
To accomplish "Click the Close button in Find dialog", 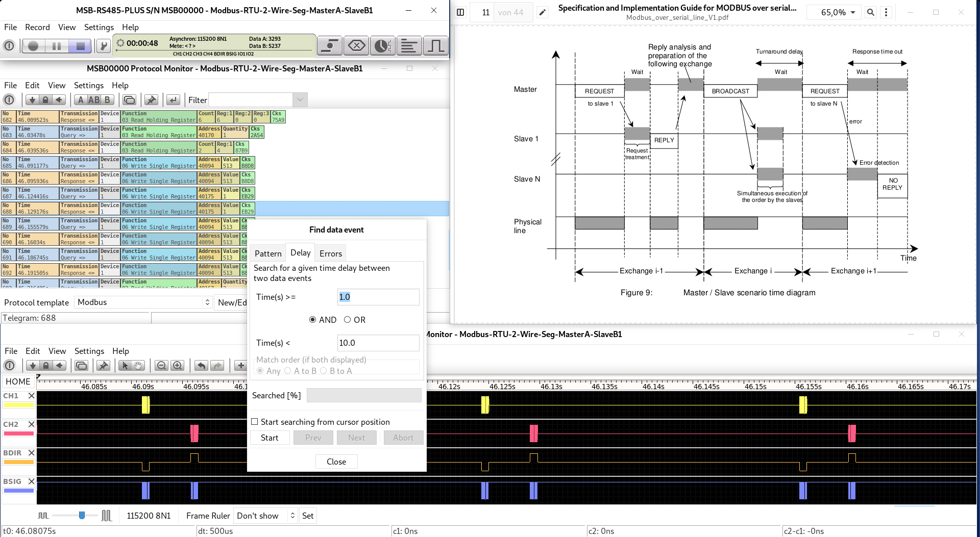I will [336, 462].
